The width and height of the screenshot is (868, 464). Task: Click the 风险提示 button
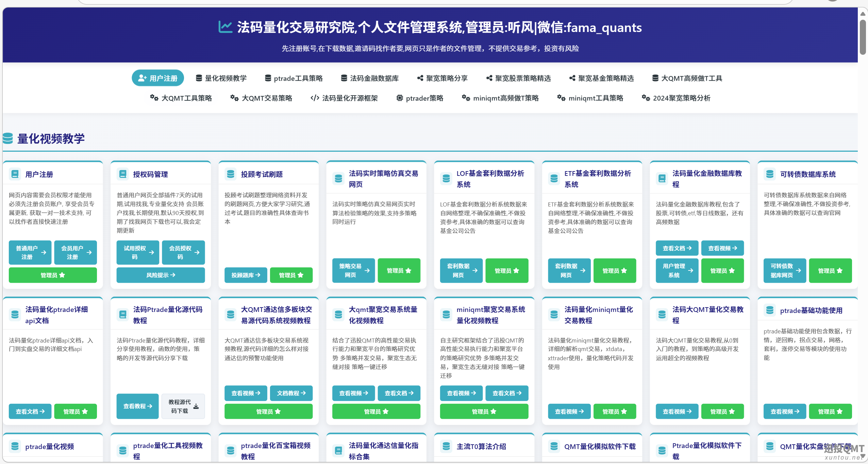(161, 275)
